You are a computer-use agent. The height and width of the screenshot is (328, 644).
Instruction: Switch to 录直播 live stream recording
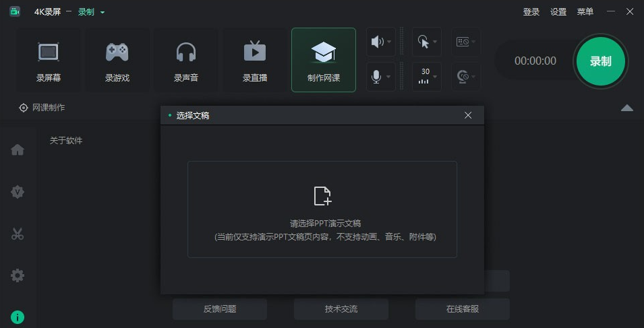point(255,60)
